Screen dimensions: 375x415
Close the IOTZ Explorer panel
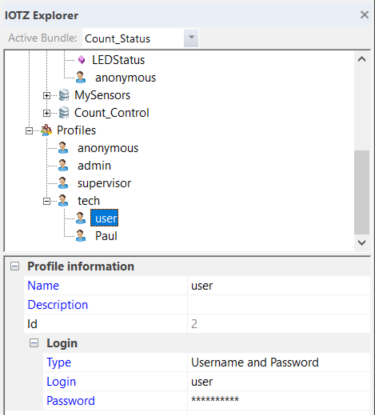coord(364,15)
